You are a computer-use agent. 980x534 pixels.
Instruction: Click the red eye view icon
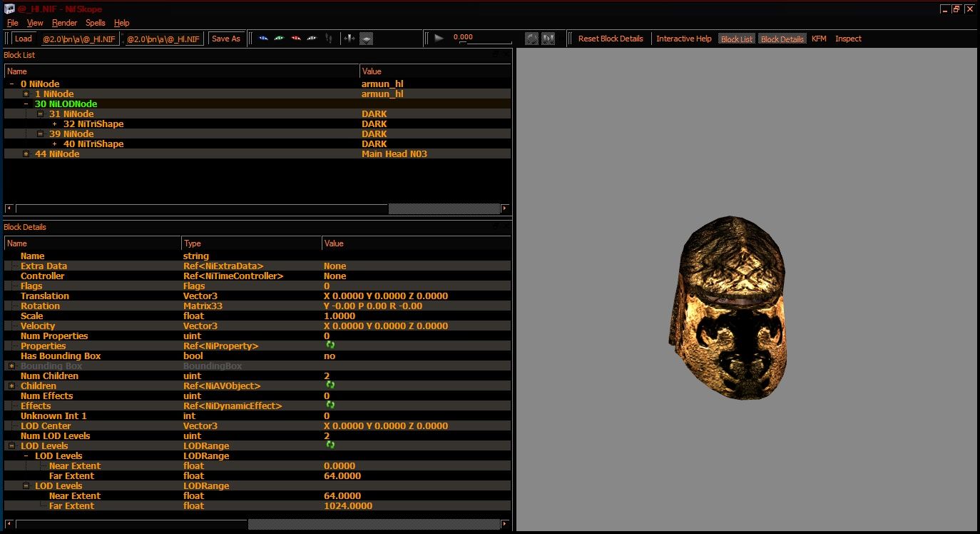pyautogui.click(x=296, y=39)
